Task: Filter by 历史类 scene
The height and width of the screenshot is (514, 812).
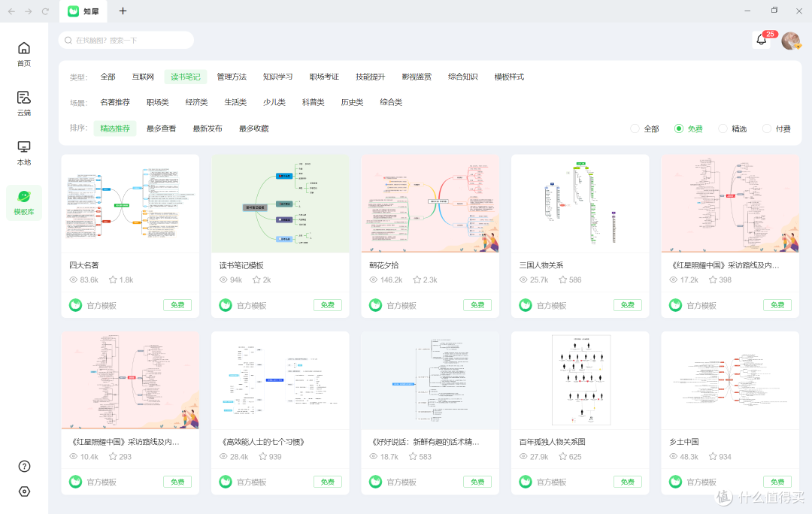Action: coord(352,102)
